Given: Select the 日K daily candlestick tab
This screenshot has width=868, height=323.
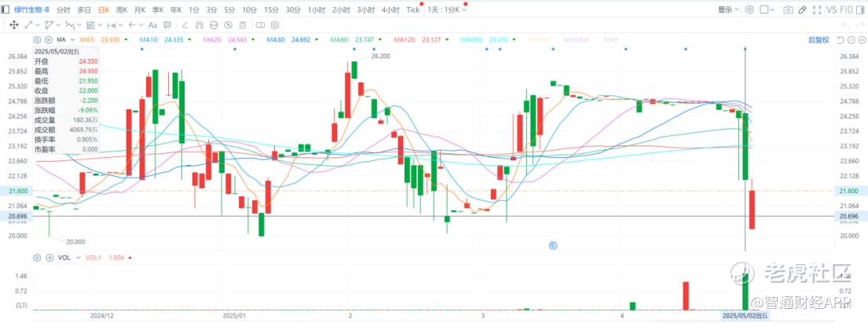Looking at the screenshot, I should 104,10.
